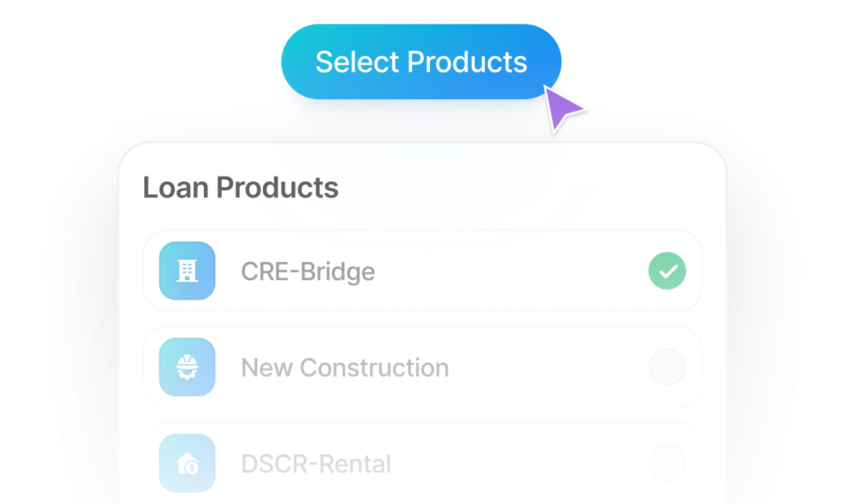Click the Loan Products heading
Screen dimensions: 843x504
point(241,187)
